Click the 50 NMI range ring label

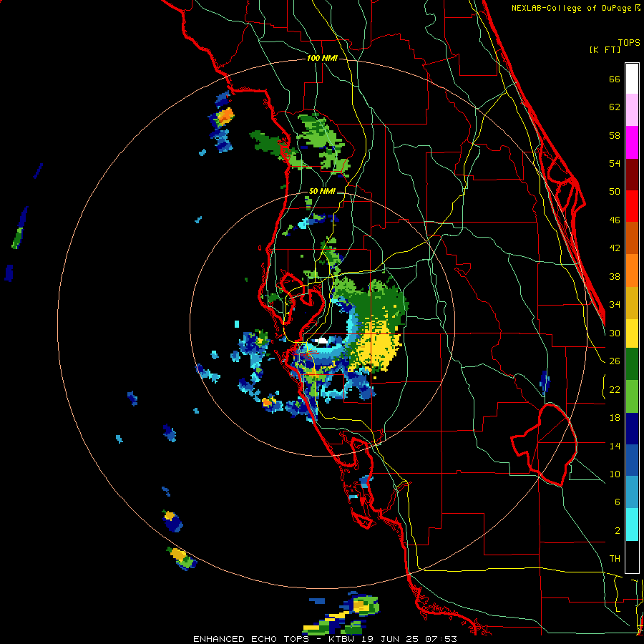321,191
